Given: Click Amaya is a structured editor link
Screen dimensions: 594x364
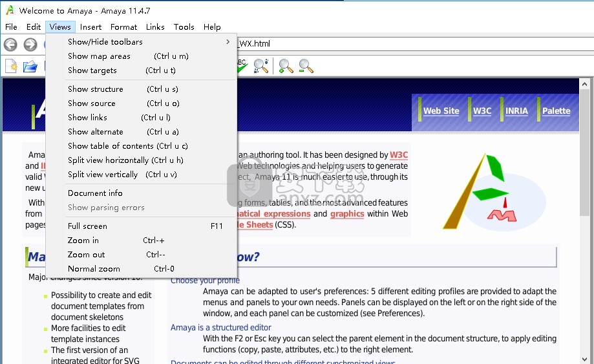Looking at the screenshot, I should pos(221,328).
